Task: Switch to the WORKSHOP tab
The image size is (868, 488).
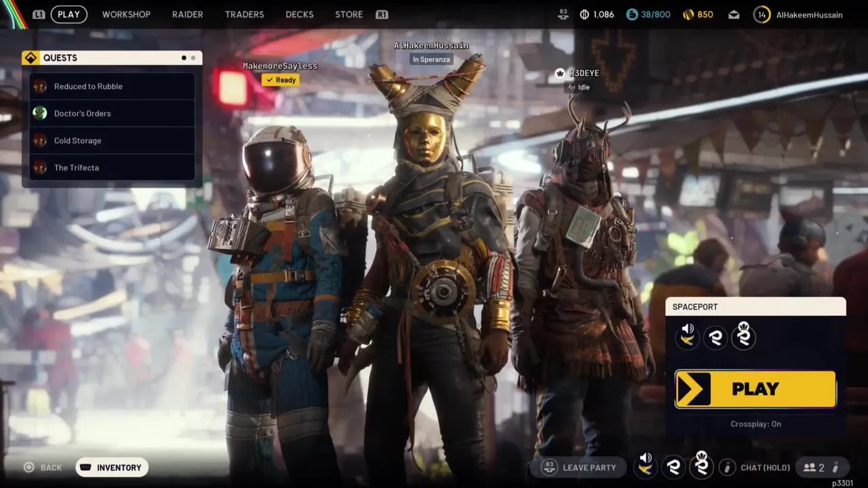Action: coord(126,14)
